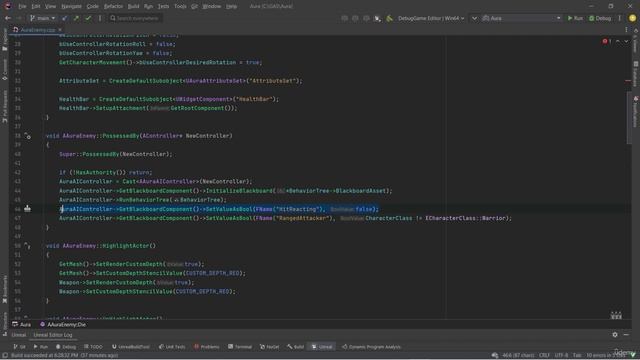Click the CRLF line separator in status bar
Viewport: 640px width, 360px height.
544,356
